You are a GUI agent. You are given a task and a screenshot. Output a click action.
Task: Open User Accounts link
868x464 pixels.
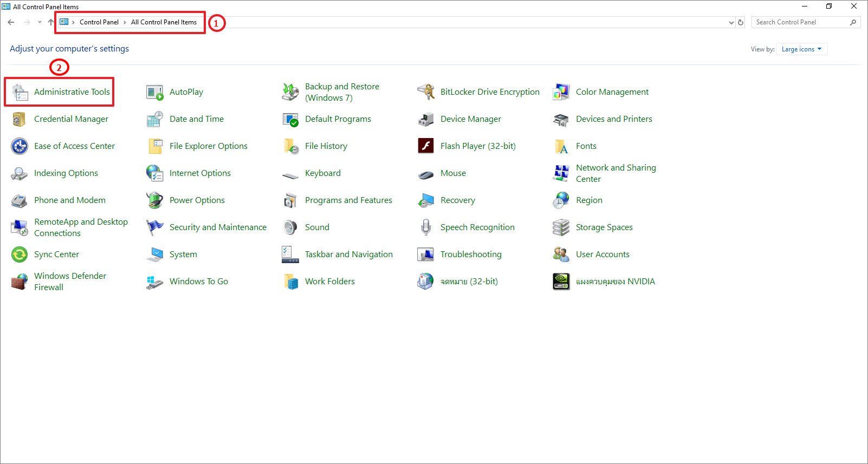[603, 254]
